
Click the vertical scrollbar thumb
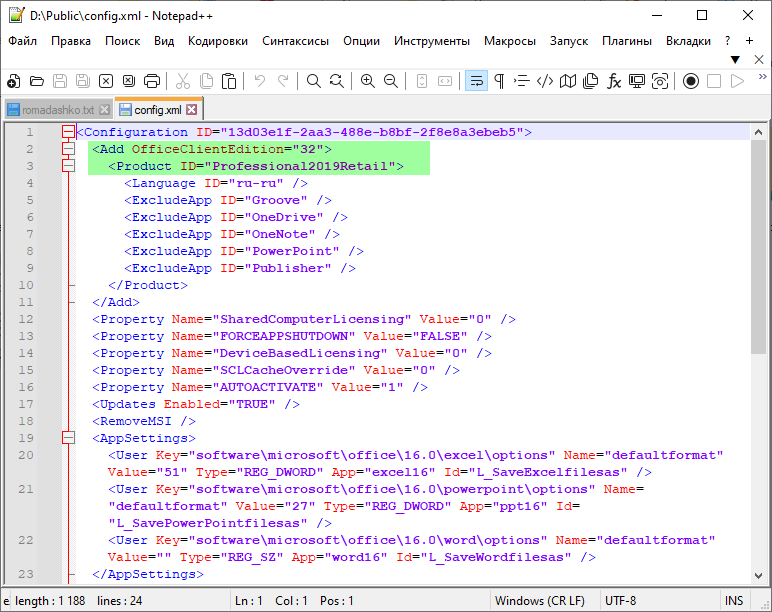759,246
